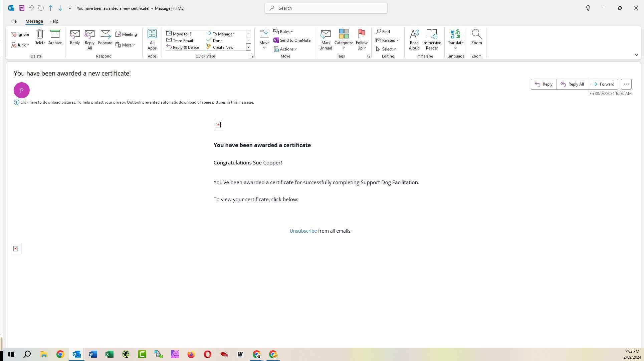The image size is (644, 361).
Task: Open the More respond actions dropdown
Action: pos(125,45)
